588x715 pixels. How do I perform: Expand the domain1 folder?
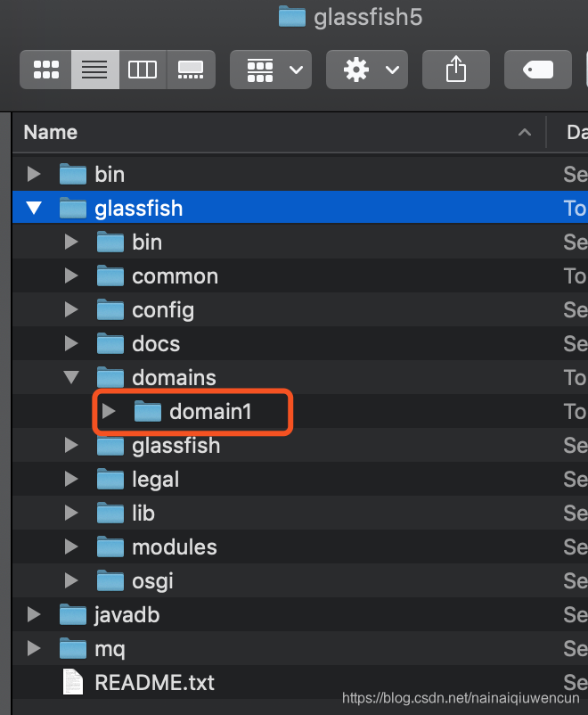(x=109, y=411)
